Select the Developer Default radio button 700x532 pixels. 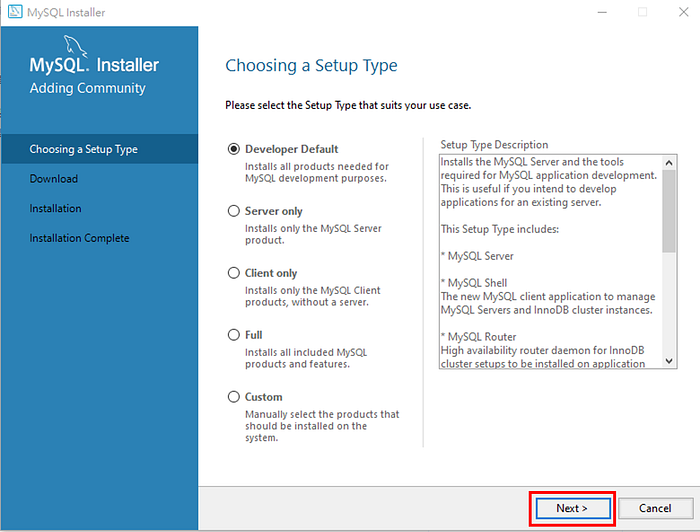click(x=233, y=149)
